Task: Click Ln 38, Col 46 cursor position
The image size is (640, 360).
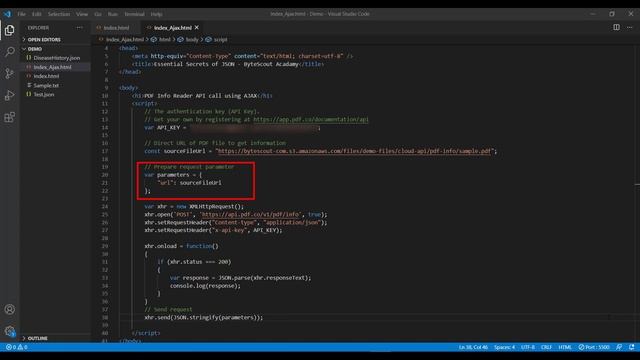Action: 473,347
